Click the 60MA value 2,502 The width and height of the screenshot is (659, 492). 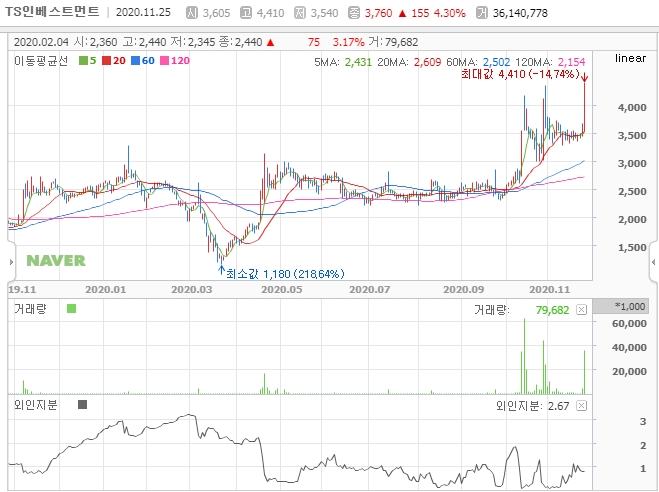point(496,62)
